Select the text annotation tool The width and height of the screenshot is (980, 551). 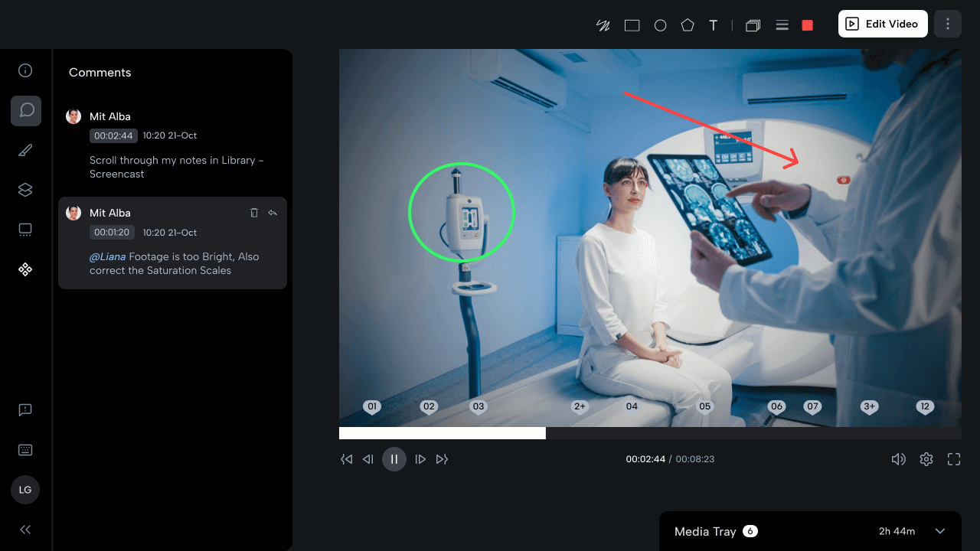[x=713, y=25]
